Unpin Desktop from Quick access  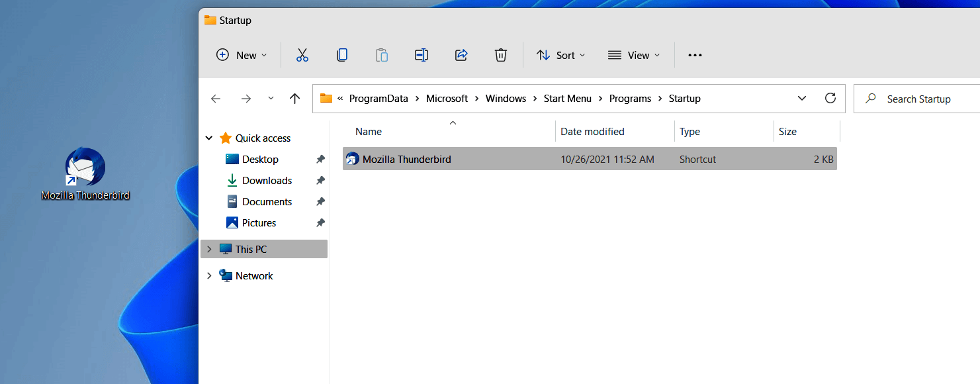click(x=320, y=159)
